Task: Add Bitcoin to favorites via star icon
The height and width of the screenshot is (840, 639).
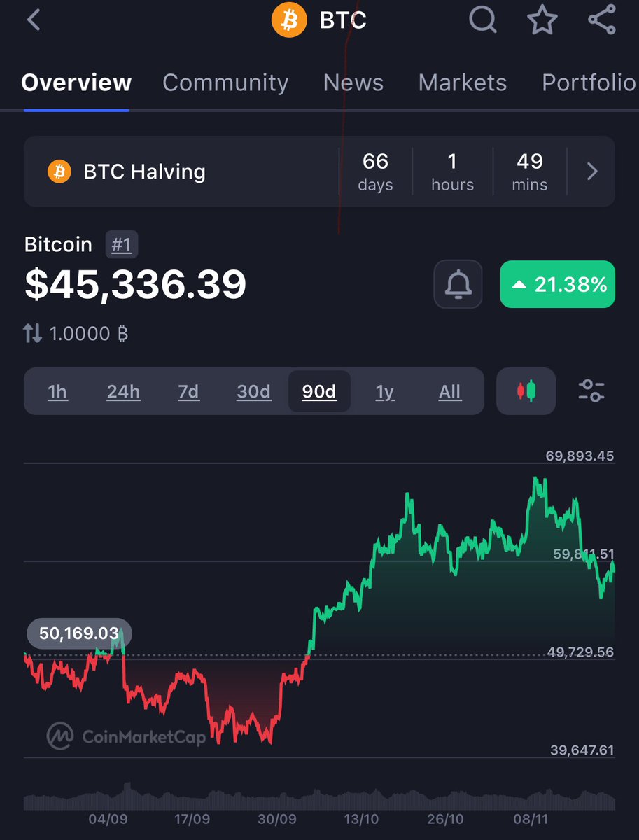Action: point(542,20)
